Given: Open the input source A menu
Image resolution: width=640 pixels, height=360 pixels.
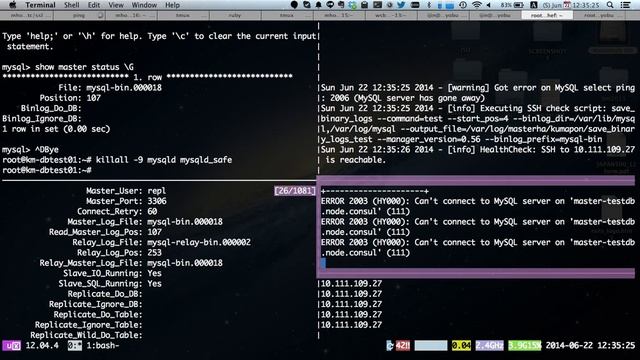Looking at the screenshot, I should click(x=533, y=5).
